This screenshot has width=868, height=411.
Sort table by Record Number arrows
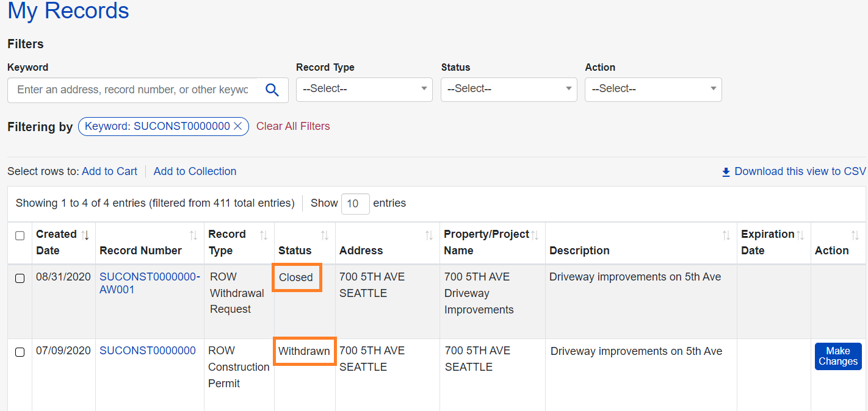point(193,235)
